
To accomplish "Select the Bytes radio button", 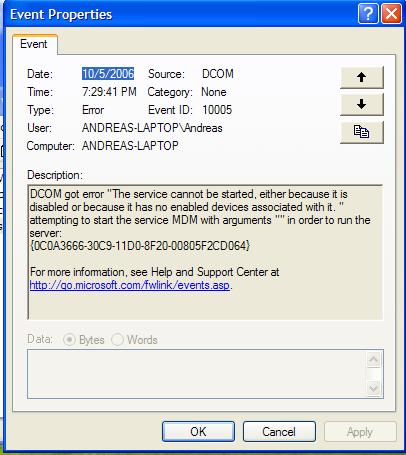I will (x=69, y=340).
